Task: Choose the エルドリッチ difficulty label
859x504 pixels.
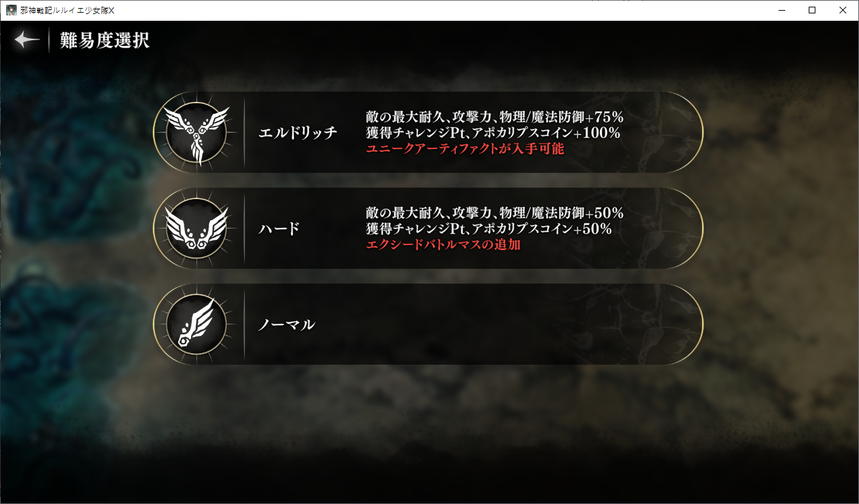Action: (298, 133)
